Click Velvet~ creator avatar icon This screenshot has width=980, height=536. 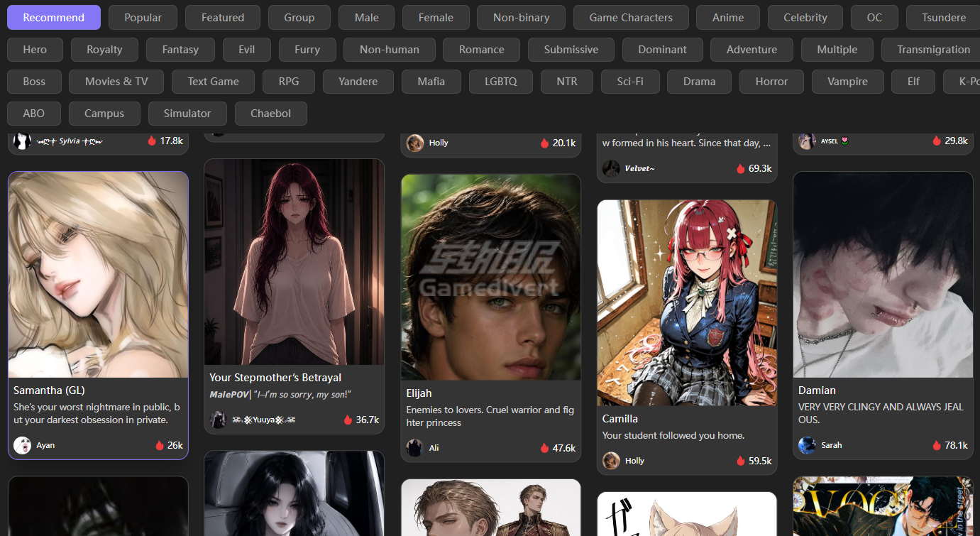612,168
